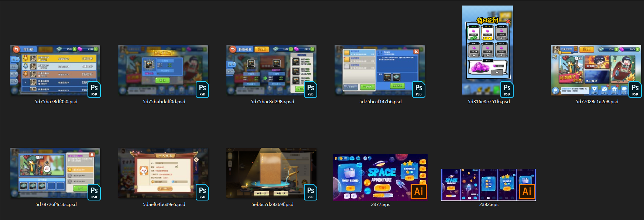Select the label 5daef64b639e5.psd
The height and width of the screenshot is (220, 644).
click(164, 204)
